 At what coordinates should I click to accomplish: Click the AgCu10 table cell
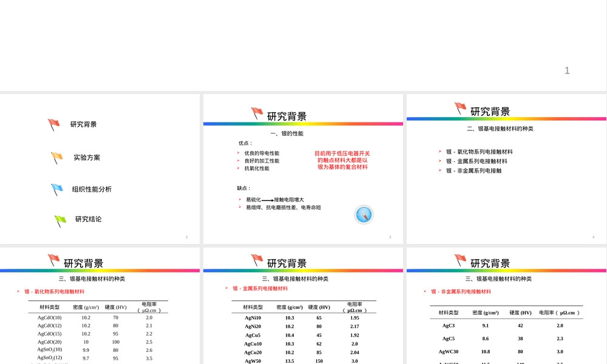click(x=253, y=344)
